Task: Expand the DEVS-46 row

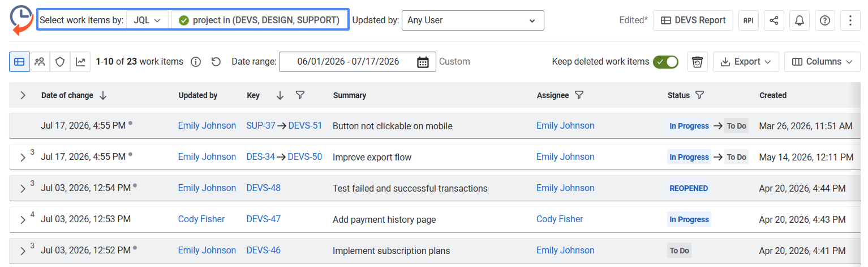Action: [23, 251]
